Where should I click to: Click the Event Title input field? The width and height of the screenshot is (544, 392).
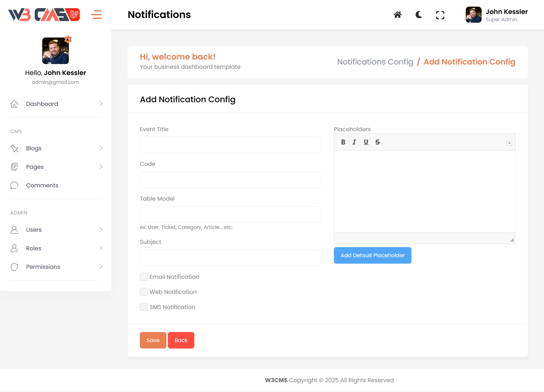pos(231,145)
